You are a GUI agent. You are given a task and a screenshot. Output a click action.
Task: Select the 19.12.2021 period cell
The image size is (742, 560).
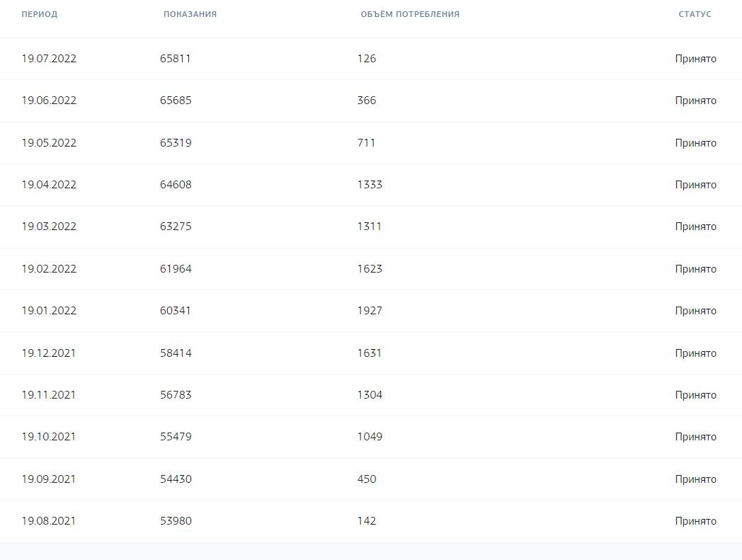coord(48,353)
